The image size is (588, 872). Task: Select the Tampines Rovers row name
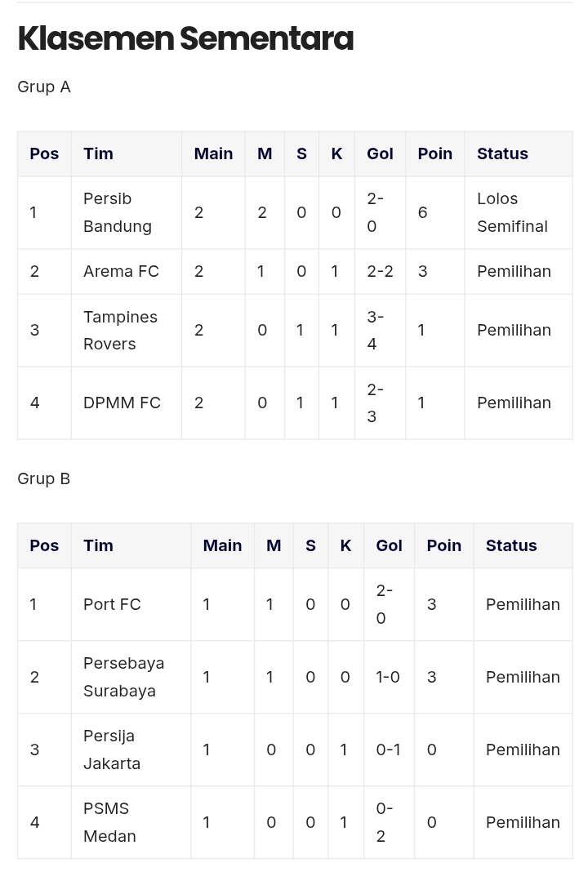[120, 331]
